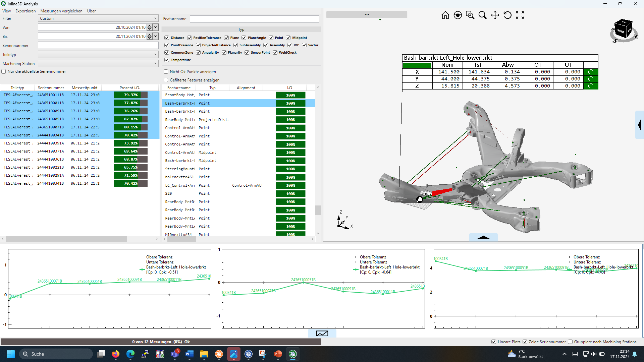Select the zoom-to-region tool icon
The image size is (644, 362).
click(x=470, y=15)
